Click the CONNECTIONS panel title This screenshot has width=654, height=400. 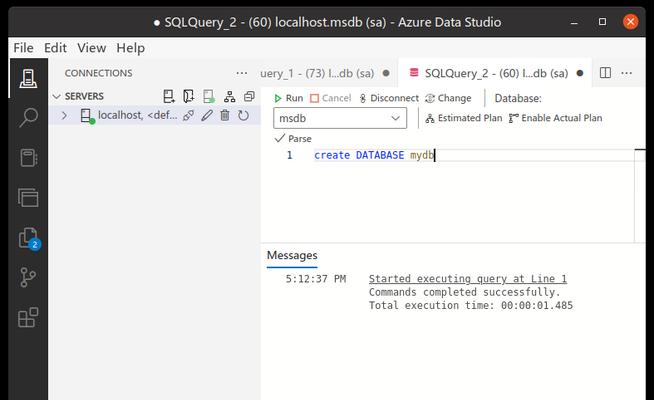98,73
